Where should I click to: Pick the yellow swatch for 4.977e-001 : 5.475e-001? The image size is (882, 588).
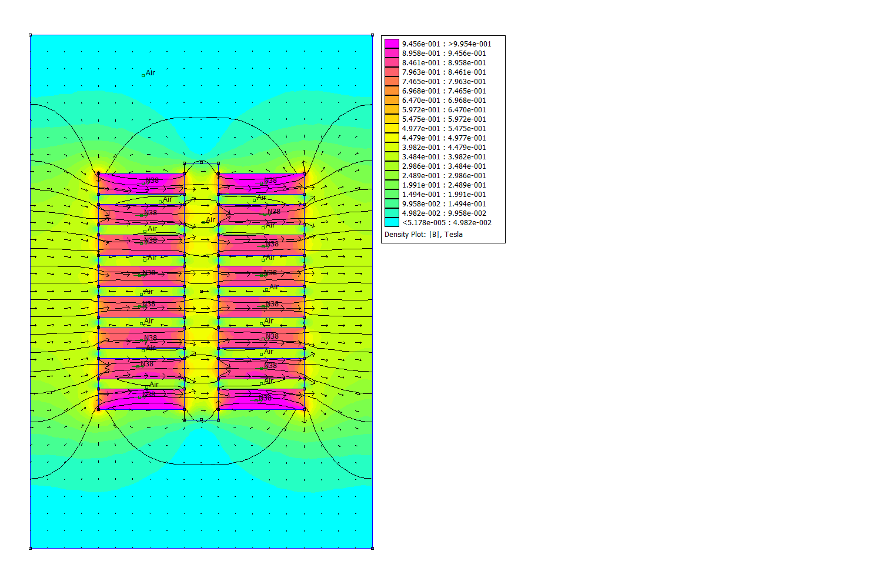tap(392, 128)
